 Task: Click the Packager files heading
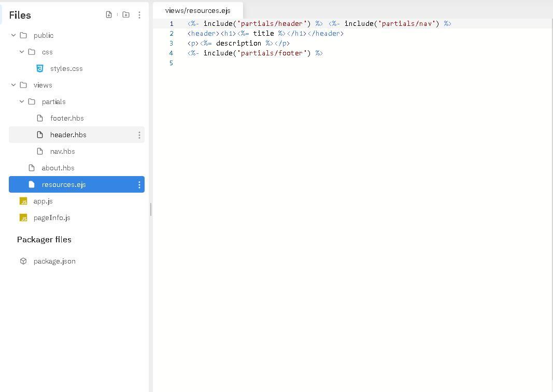coord(44,239)
